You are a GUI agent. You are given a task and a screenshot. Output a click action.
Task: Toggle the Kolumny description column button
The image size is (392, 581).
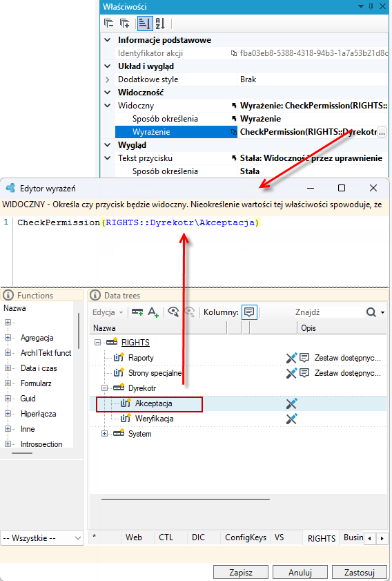(249, 312)
